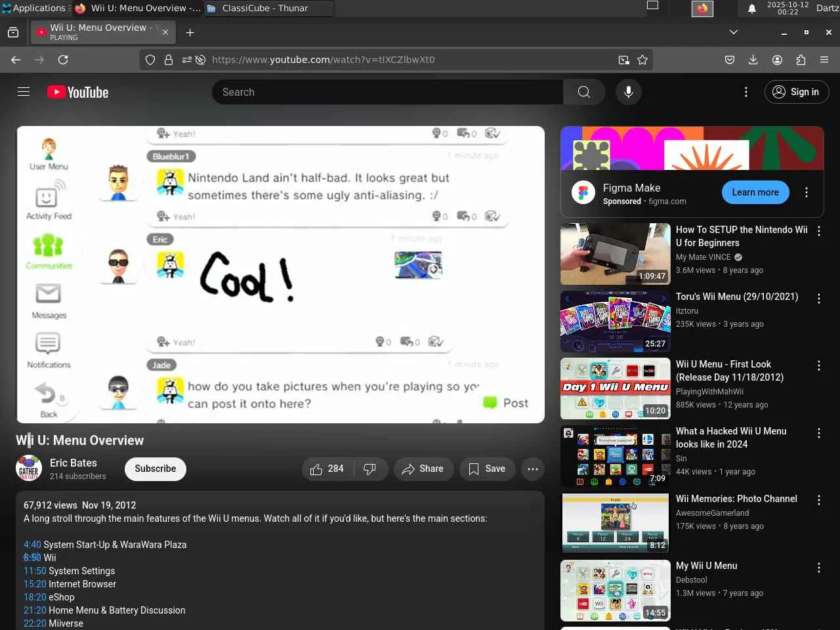The height and width of the screenshot is (630, 840).
Task: Open options for Figma Make ad
Action: (807, 192)
